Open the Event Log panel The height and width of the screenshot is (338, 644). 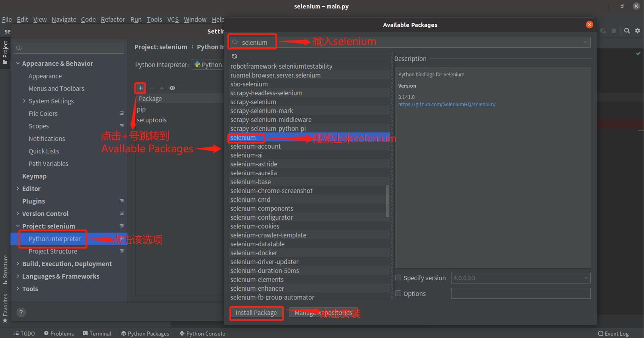click(613, 334)
